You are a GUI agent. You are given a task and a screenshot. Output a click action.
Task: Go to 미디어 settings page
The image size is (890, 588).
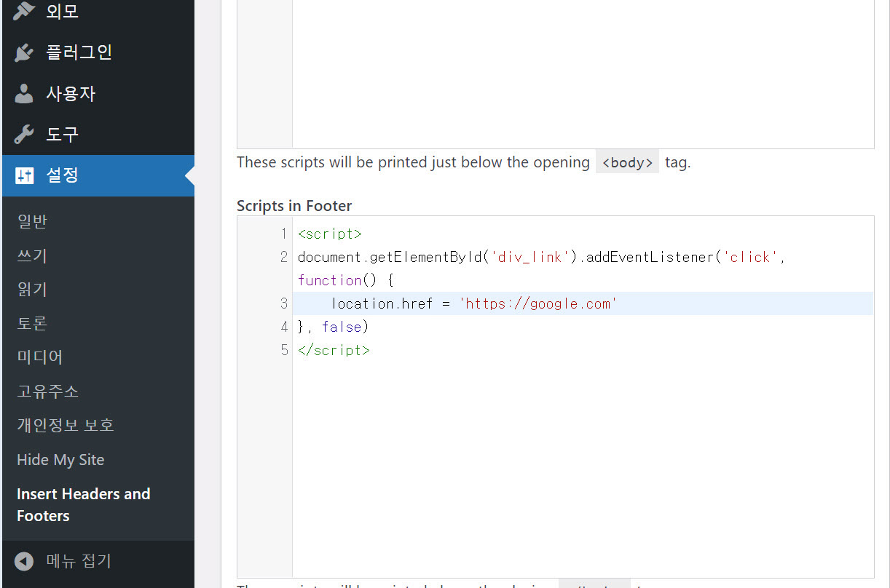click(40, 357)
